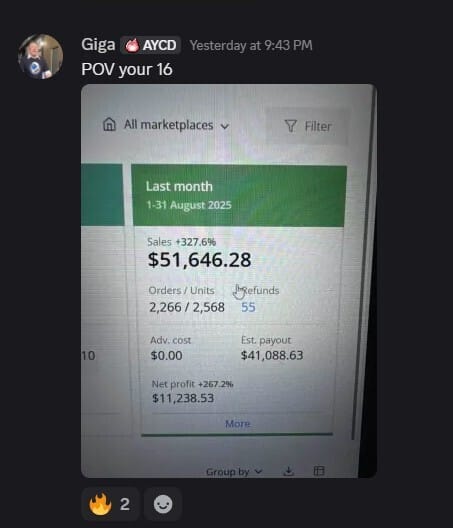The height and width of the screenshot is (528, 453).
Task: Click the Giga username
Action: coord(98,45)
